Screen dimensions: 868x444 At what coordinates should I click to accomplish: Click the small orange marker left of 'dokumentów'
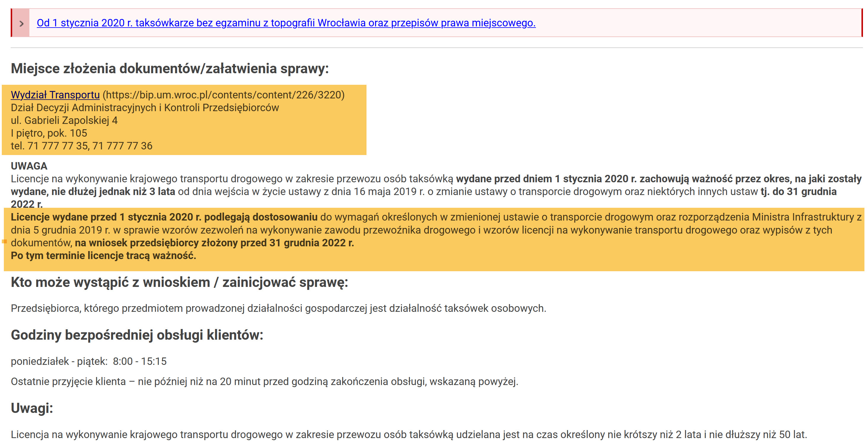coord(4,241)
